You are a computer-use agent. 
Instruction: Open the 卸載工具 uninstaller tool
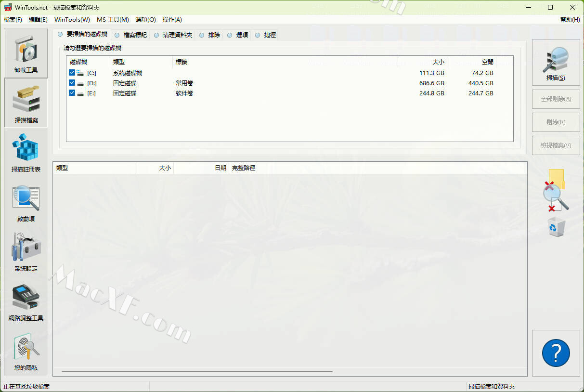pyautogui.click(x=26, y=53)
